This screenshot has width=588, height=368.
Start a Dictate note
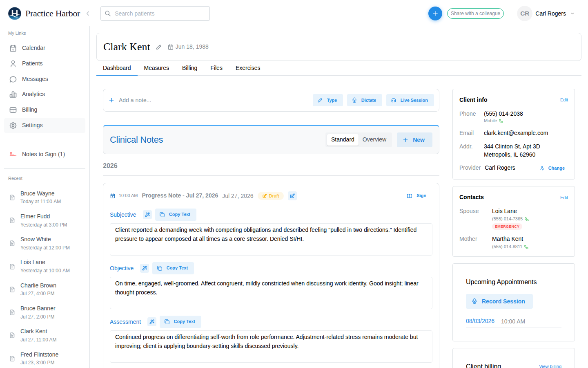[365, 100]
